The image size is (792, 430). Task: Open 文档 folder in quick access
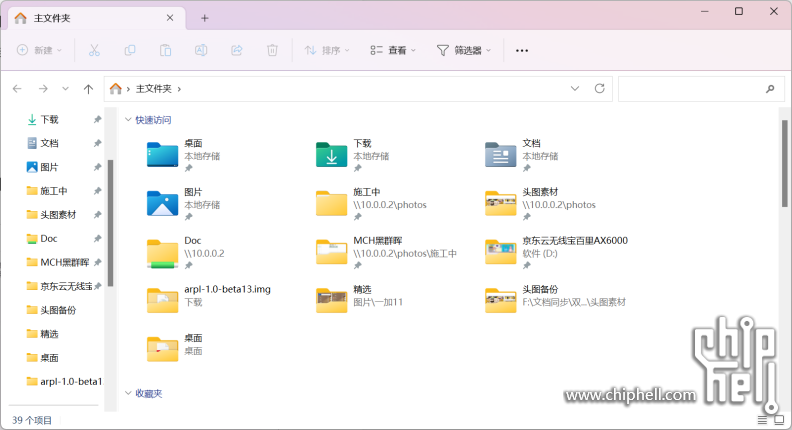pyautogui.click(x=501, y=155)
